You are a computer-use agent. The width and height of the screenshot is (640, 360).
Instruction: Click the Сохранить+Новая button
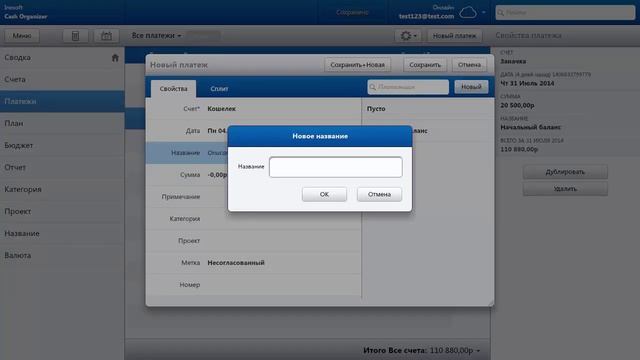(357, 64)
